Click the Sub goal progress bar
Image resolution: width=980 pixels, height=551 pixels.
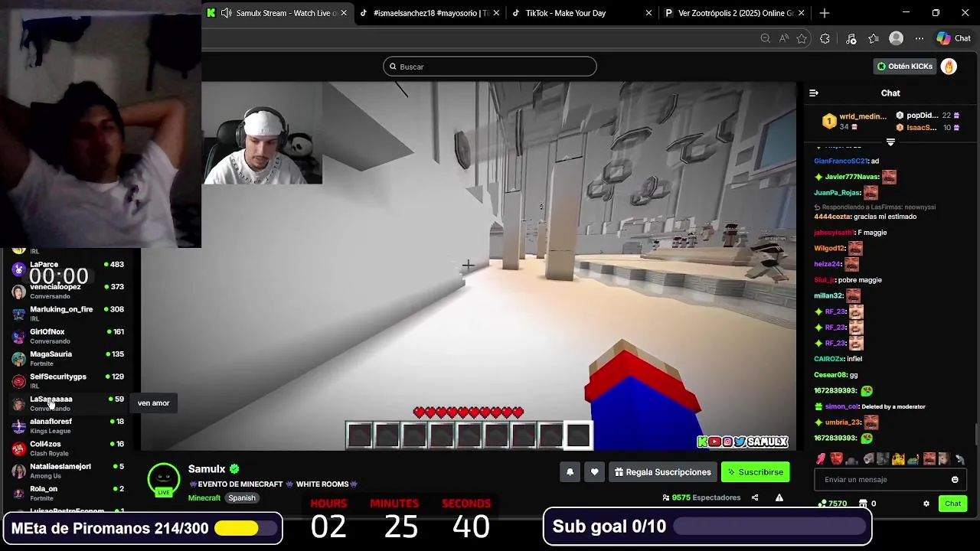769,527
